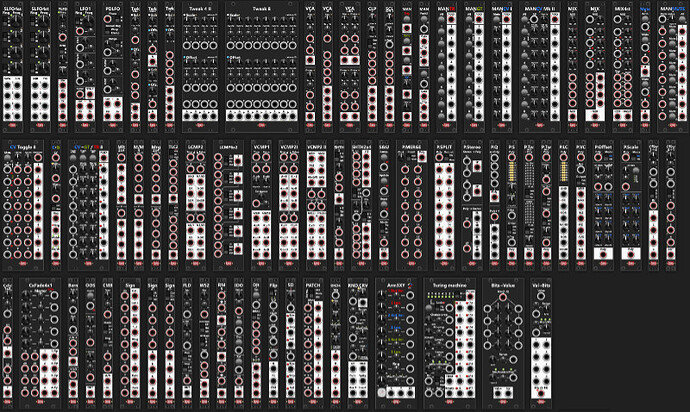Click the red logo under Turing machine module
690x412 pixels.
[449, 402]
